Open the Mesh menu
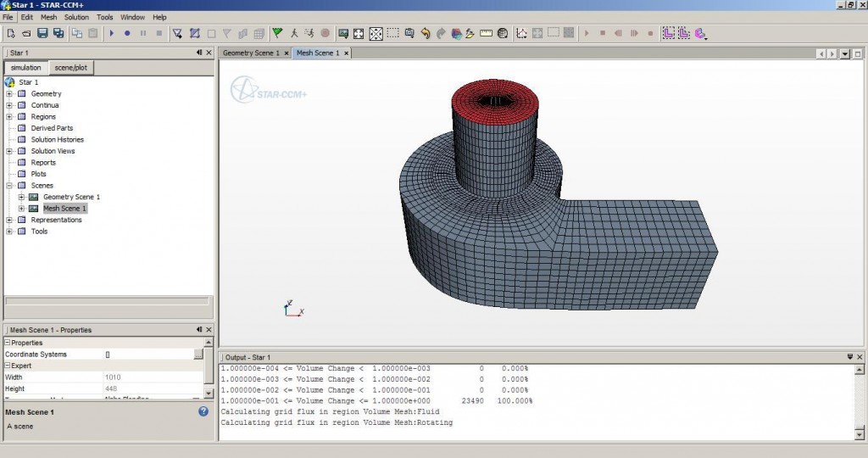This screenshot has width=868, height=458. tap(49, 17)
